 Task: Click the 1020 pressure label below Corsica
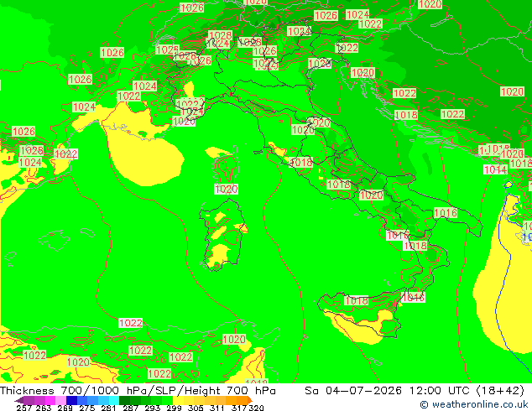226,189
